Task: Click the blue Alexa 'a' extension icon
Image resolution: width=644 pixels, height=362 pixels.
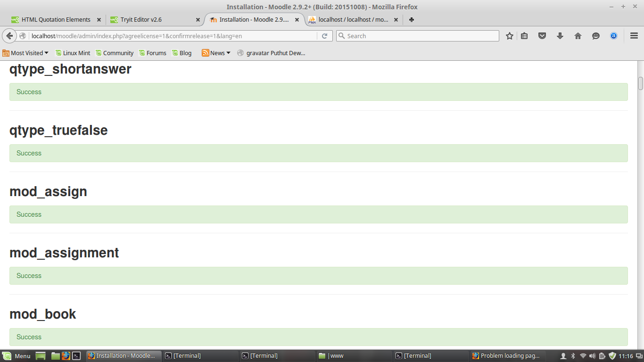Action: 614,36
